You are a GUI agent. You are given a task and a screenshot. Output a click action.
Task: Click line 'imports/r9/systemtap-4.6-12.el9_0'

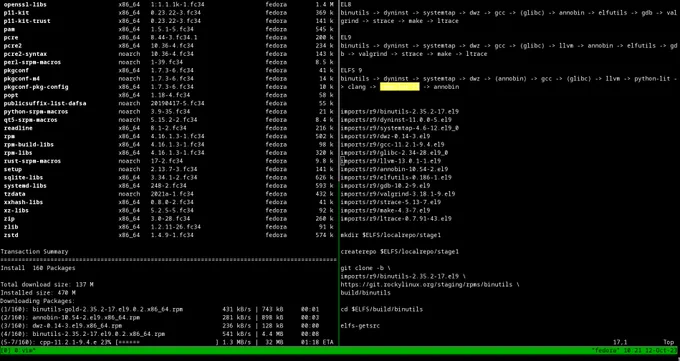tap(399, 128)
